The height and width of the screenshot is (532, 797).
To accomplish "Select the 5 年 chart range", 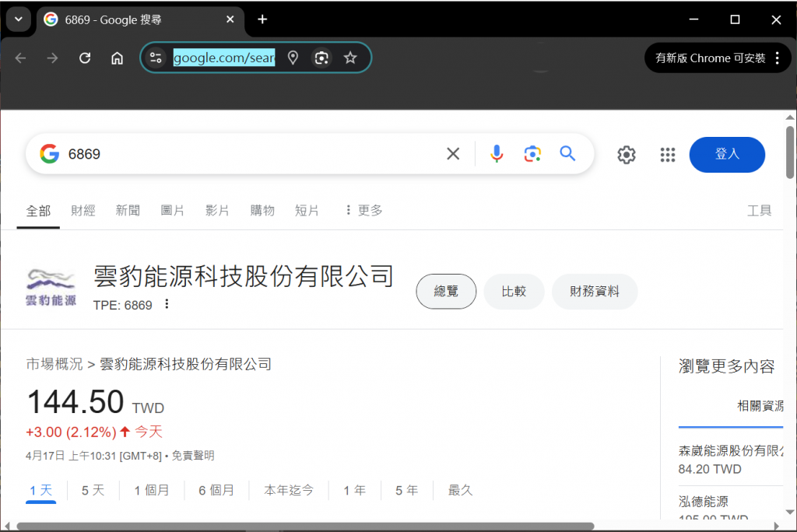I will (406, 490).
